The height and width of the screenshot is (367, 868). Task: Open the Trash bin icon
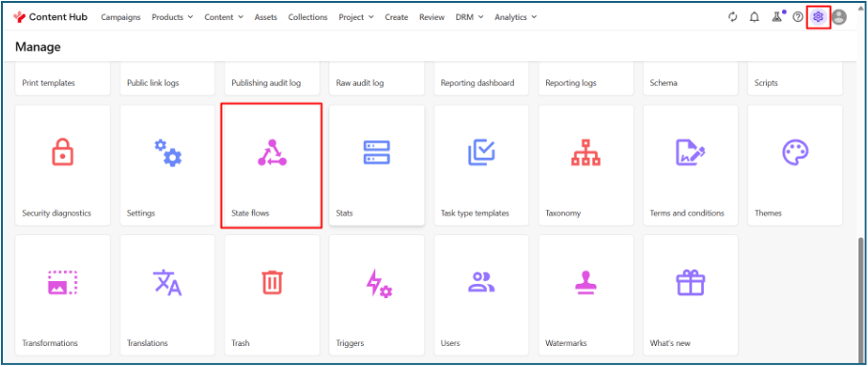click(x=272, y=283)
